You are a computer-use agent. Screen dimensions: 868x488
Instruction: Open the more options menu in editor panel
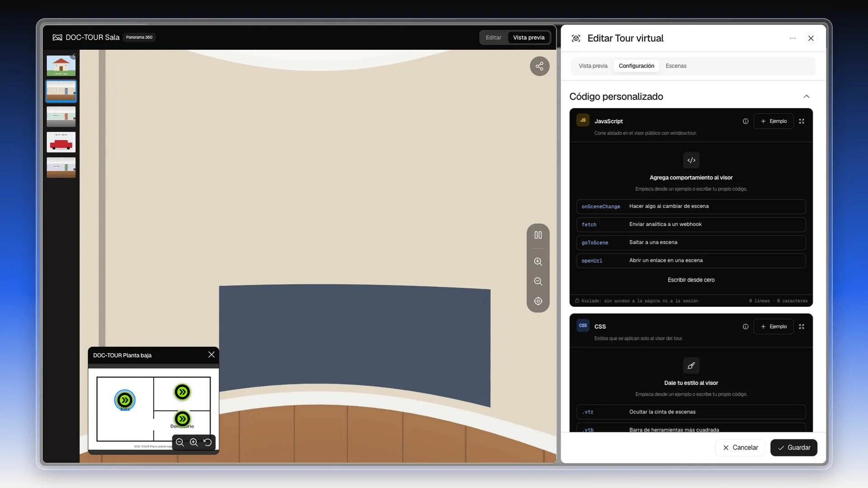[793, 38]
